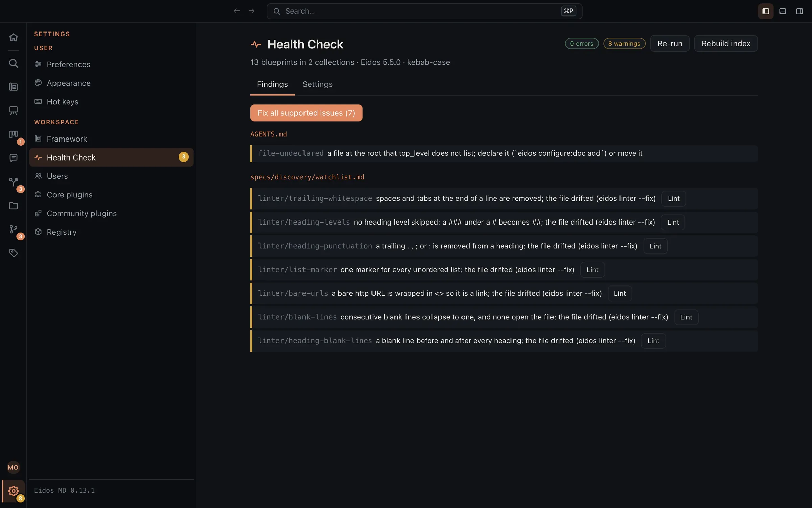
Task: Go forward with the right arrow
Action: click(x=251, y=11)
